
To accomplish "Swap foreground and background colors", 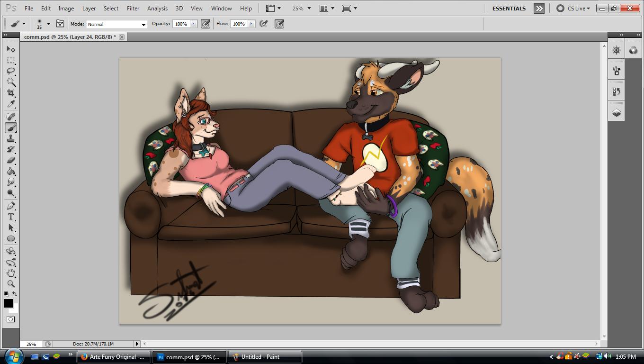I will tap(15, 294).
